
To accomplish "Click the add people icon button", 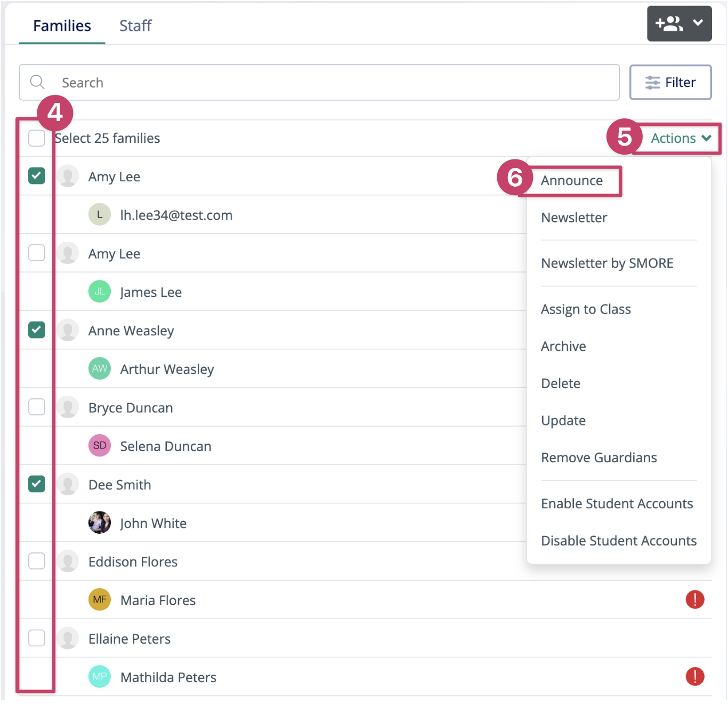I will click(x=669, y=23).
